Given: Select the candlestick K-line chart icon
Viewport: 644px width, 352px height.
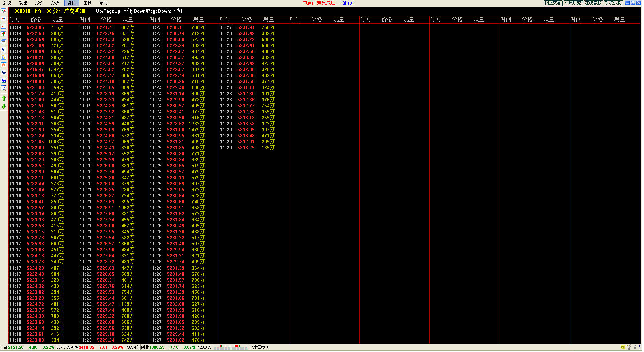Looking at the screenshot, I should pyautogui.click(x=4, y=34).
